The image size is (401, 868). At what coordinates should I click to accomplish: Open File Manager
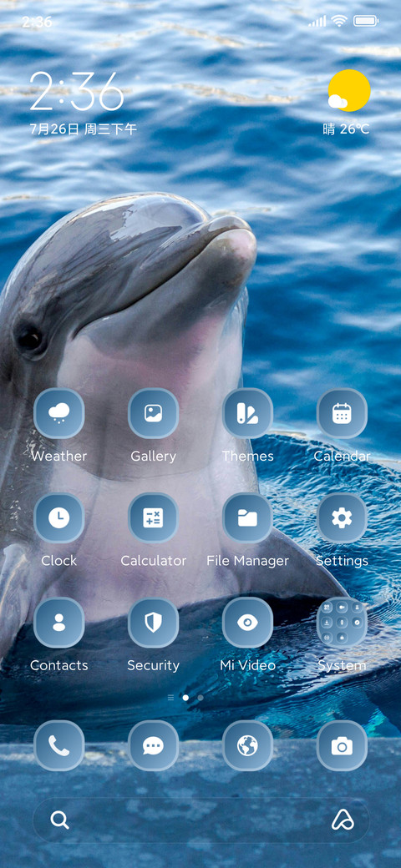click(247, 518)
